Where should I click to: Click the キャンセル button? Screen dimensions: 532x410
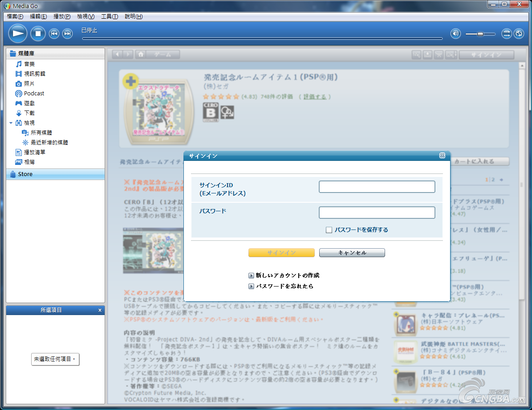(352, 253)
